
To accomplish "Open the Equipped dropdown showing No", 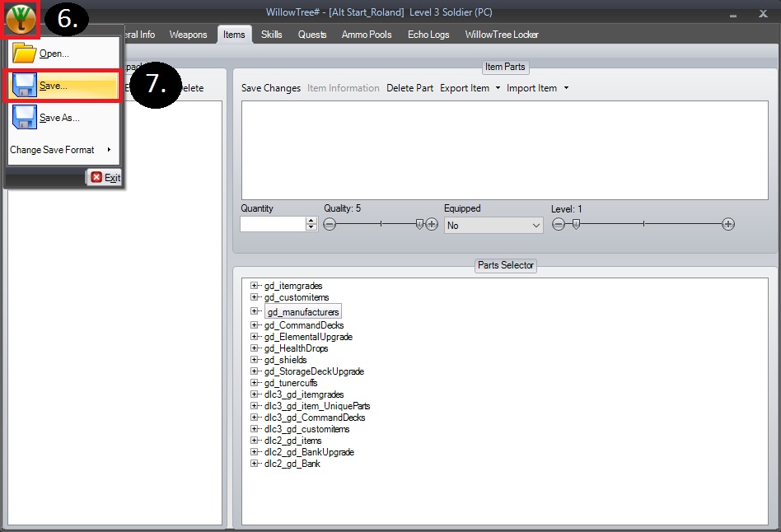I will click(x=493, y=225).
